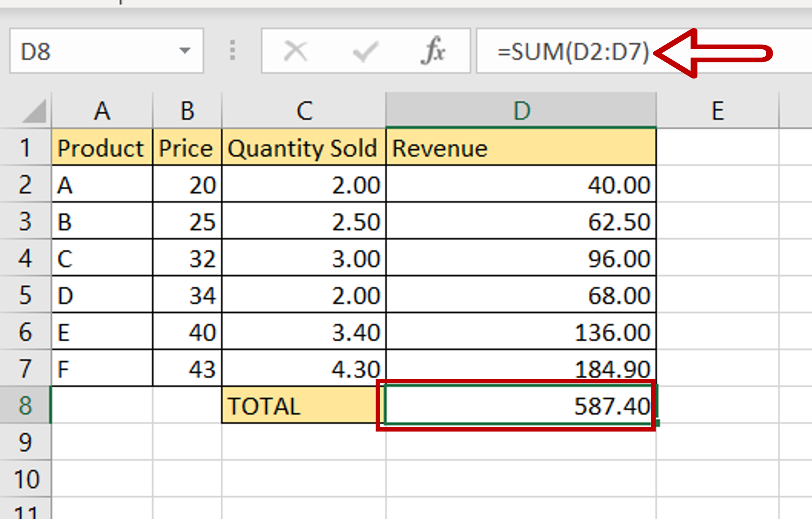The height and width of the screenshot is (519, 812).
Task: Select column header B
Action: tap(187, 111)
